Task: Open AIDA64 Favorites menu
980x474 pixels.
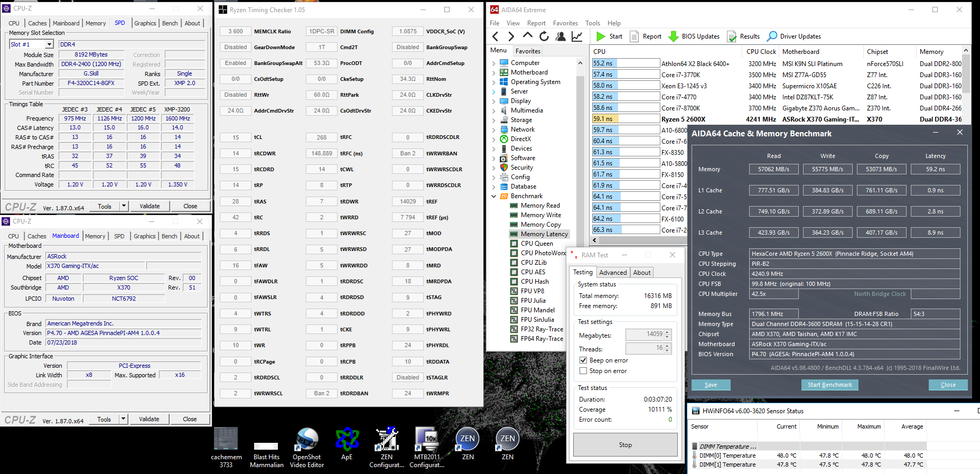Action: pyautogui.click(x=565, y=23)
